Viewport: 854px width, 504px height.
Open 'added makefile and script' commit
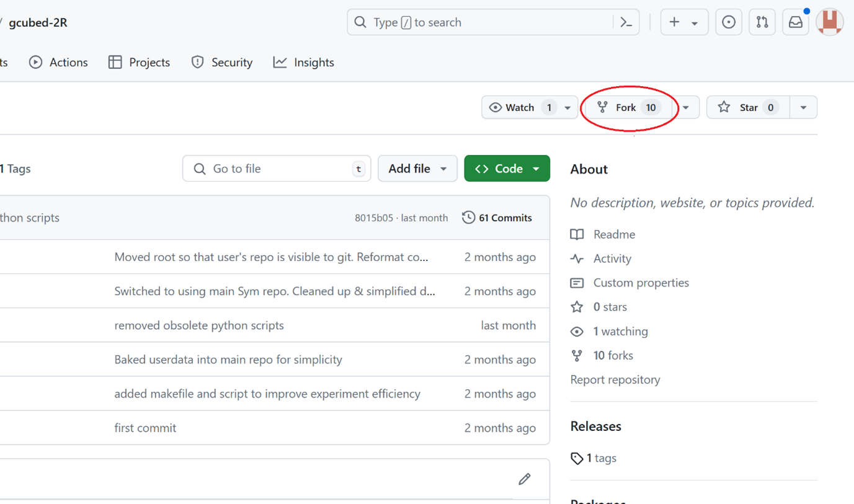pos(267,394)
